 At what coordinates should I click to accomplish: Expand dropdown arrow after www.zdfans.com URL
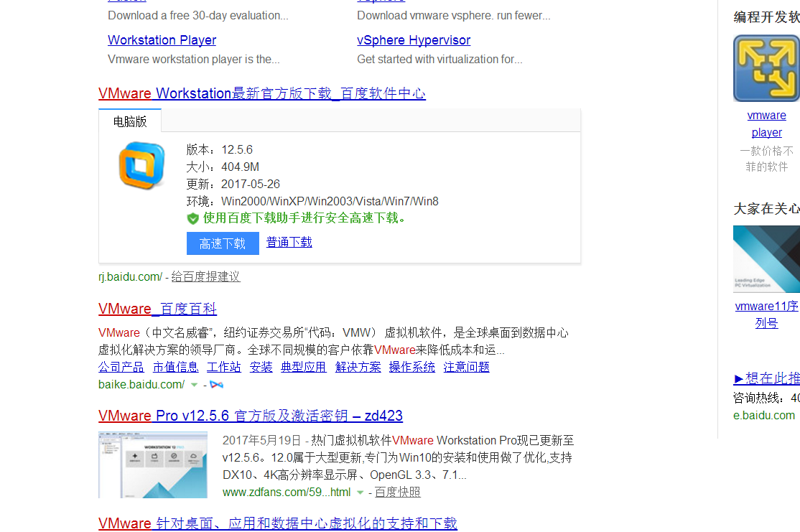coord(361,493)
